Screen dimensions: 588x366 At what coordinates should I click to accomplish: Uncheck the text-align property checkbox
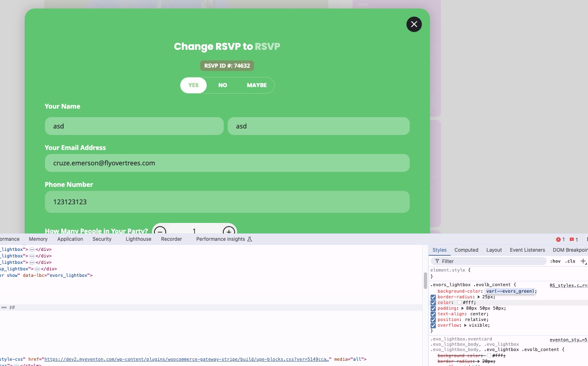tap(433, 314)
